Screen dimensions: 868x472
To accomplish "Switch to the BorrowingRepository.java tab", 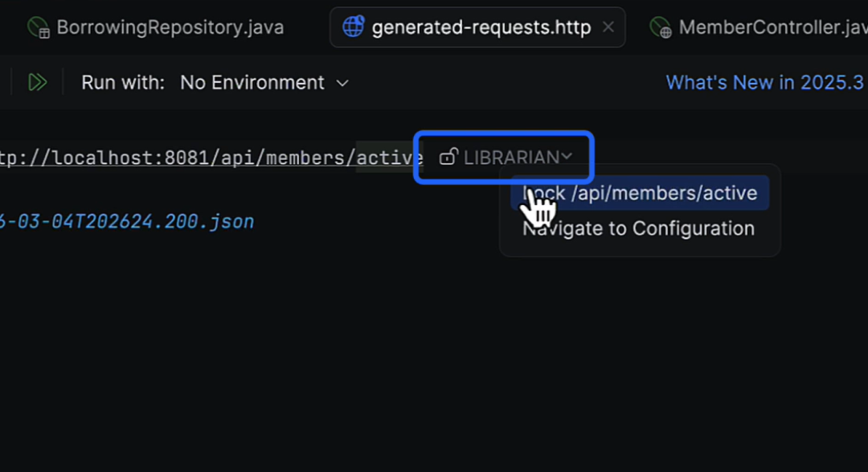I will tap(170, 28).
